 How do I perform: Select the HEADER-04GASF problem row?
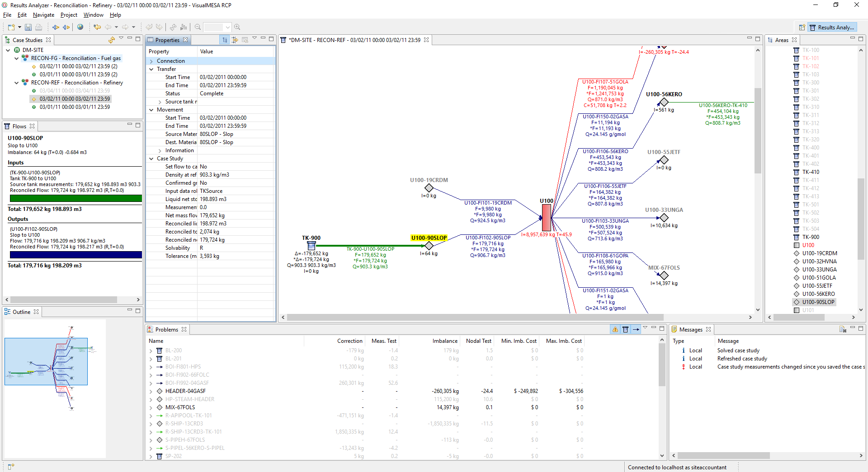[185, 391]
